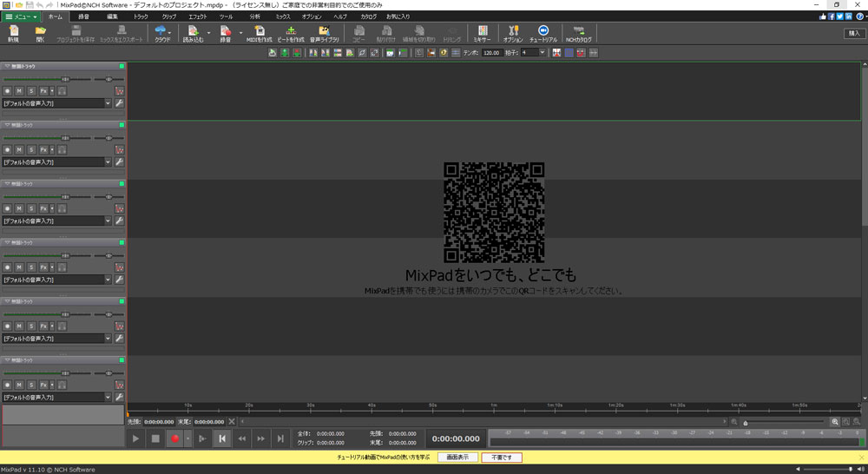The width and height of the screenshot is (868, 474).
Task: Click the 不要です button in yellow bar
Action: tap(502, 458)
